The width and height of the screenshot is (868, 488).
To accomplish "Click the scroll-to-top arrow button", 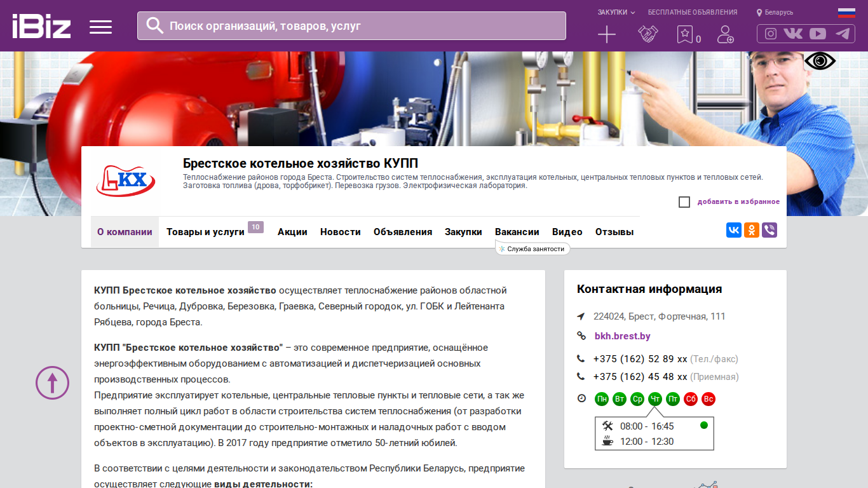I will click(x=52, y=383).
